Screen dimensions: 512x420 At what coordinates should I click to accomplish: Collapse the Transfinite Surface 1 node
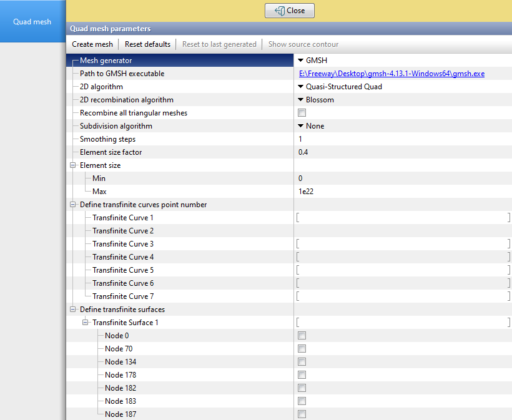click(x=86, y=323)
